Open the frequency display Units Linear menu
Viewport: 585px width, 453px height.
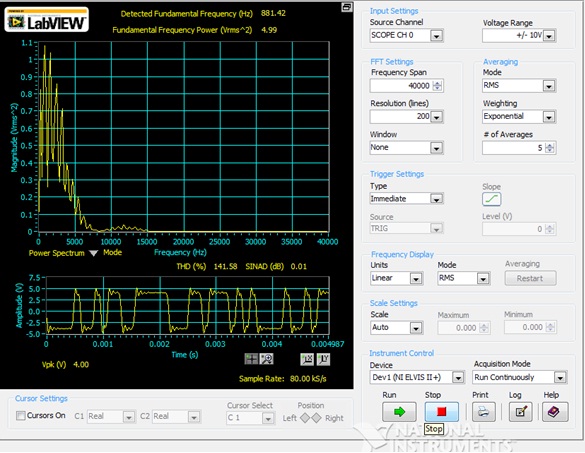click(396, 278)
